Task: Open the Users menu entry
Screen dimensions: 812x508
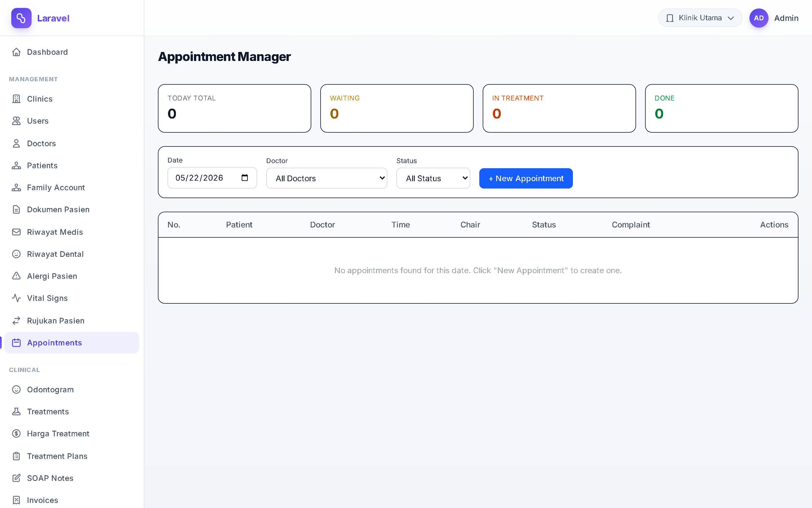Action: tap(72, 121)
